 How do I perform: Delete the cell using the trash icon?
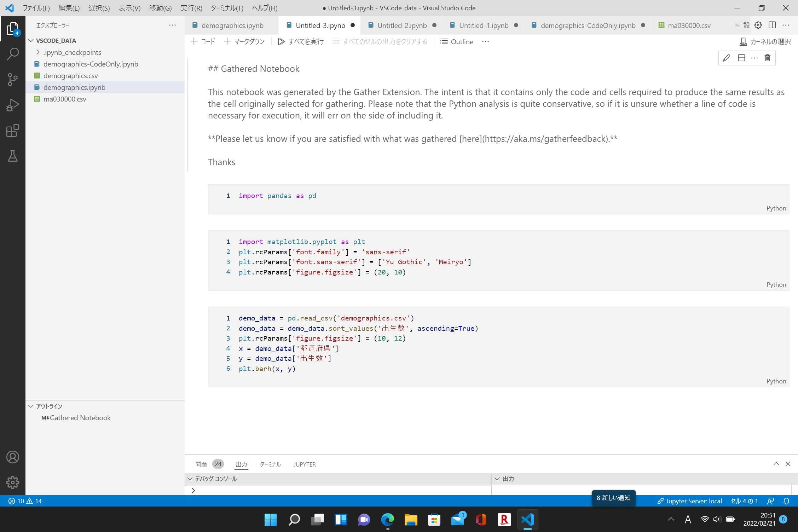pyautogui.click(x=767, y=58)
